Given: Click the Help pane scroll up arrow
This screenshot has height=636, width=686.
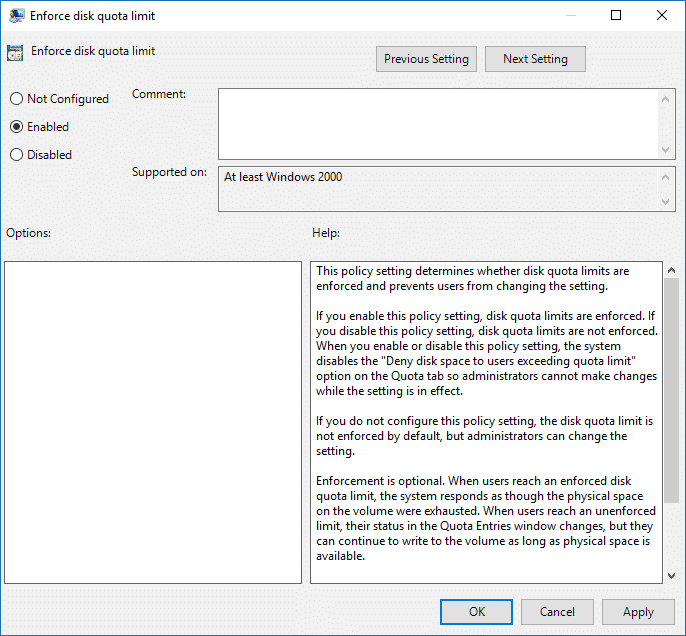Looking at the screenshot, I should [x=672, y=270].
